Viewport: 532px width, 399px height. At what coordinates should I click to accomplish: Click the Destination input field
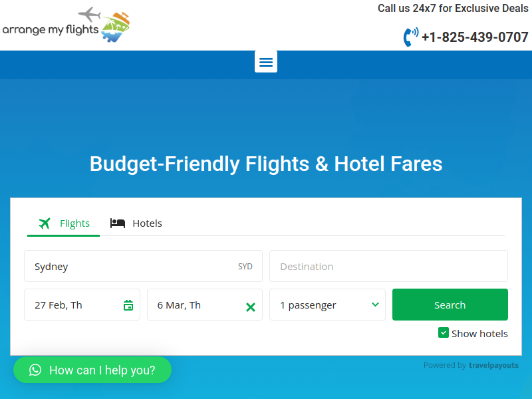388,267
